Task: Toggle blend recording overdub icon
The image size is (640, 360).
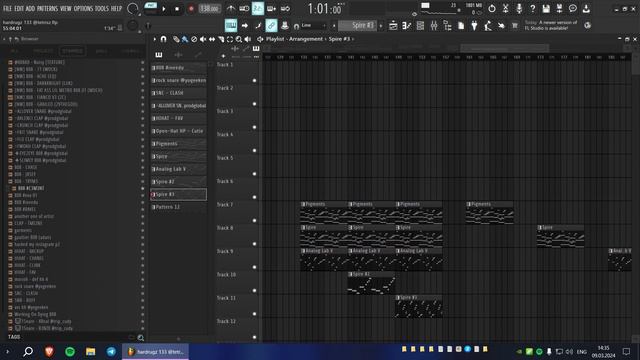Action: [x=271, y=8]
